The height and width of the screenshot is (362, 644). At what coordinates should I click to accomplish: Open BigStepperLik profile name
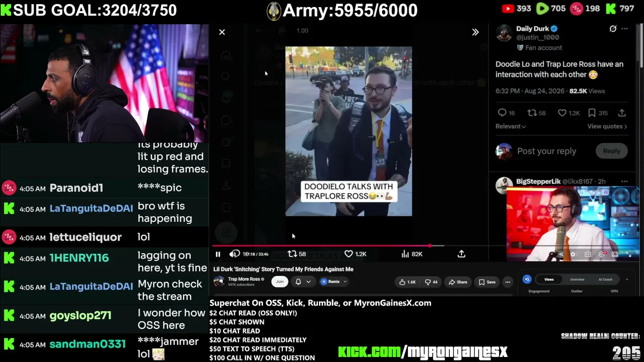click(538, 181)
